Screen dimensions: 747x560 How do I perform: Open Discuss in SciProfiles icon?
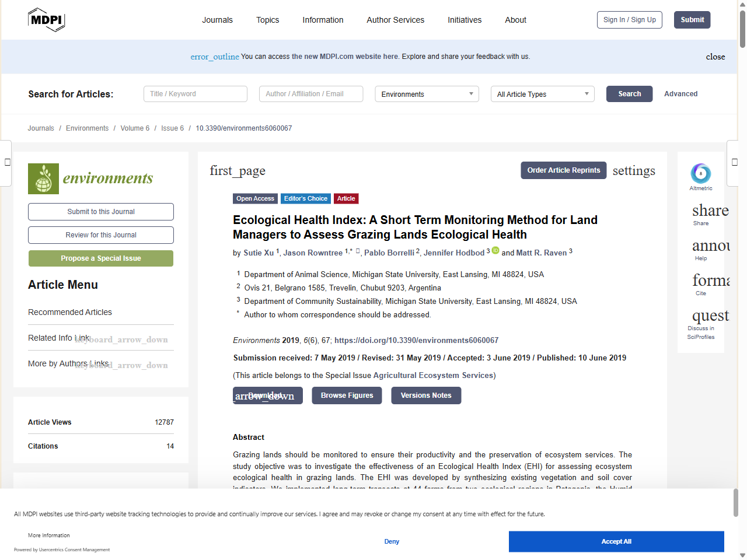pos(710,316)
